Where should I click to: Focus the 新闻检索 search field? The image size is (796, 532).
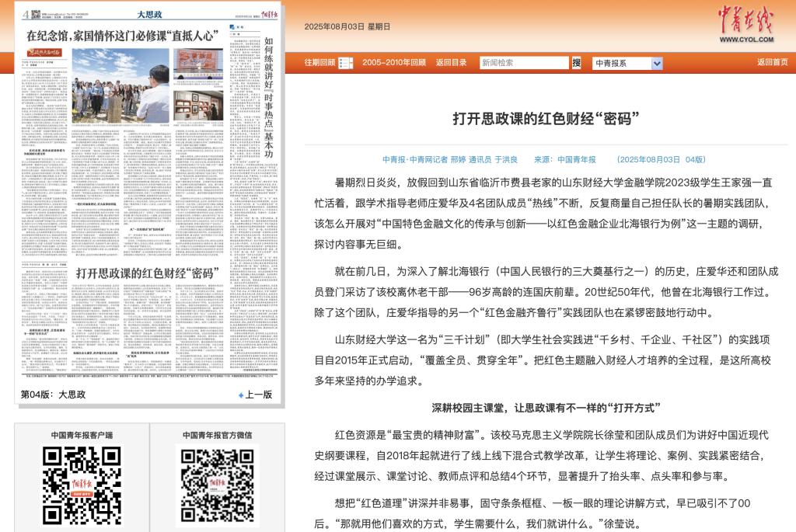point(525,63)
